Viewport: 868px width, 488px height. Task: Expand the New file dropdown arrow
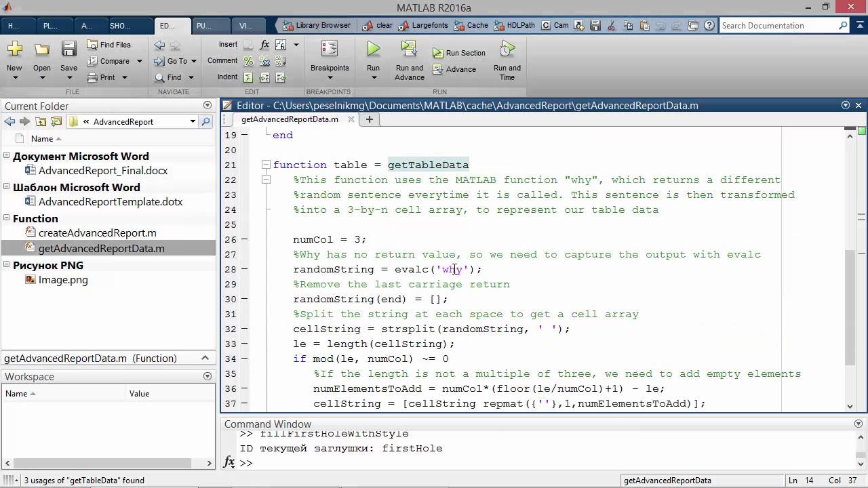coord(14,77)
